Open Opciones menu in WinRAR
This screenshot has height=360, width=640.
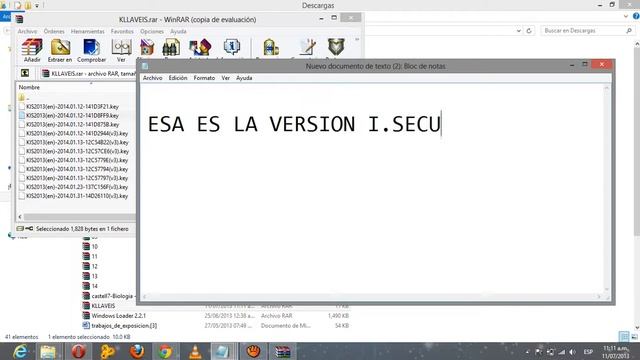coord(152,31)
